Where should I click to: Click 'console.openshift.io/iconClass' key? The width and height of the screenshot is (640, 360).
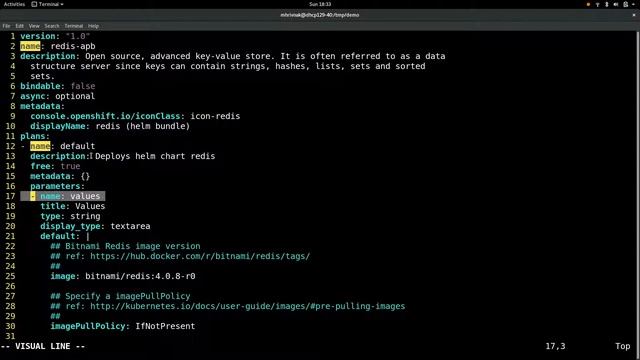(105, 116)
